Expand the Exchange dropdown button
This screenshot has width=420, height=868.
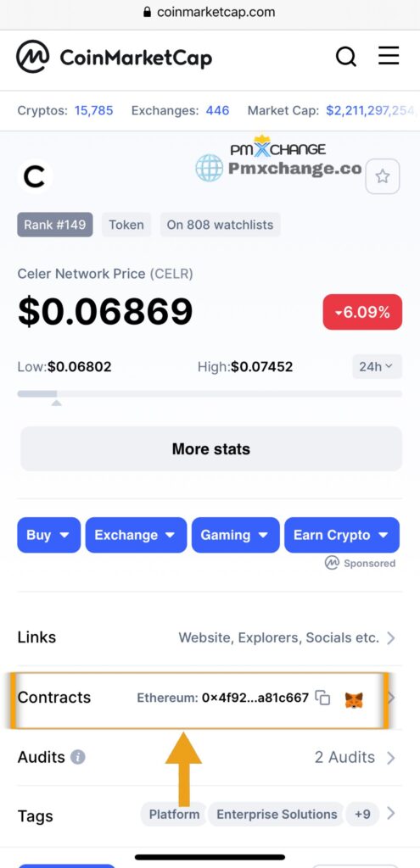coord(136,535)
